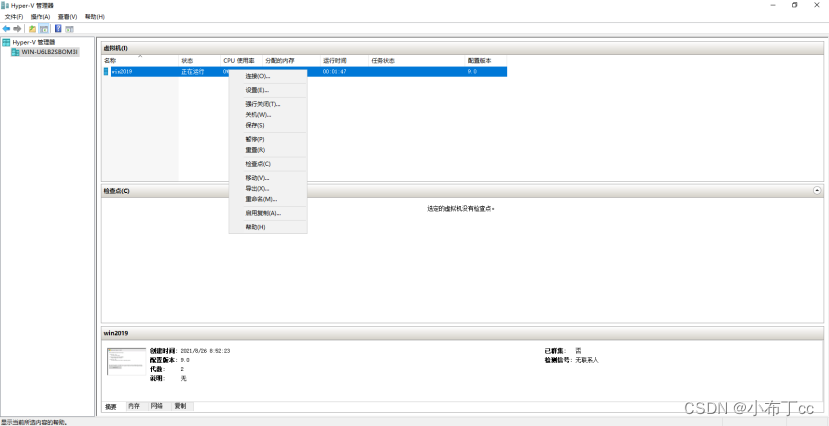Choose 连接(O)... from context menu
The width and height of the screenshot is (829, 426).
pos(258,76)
